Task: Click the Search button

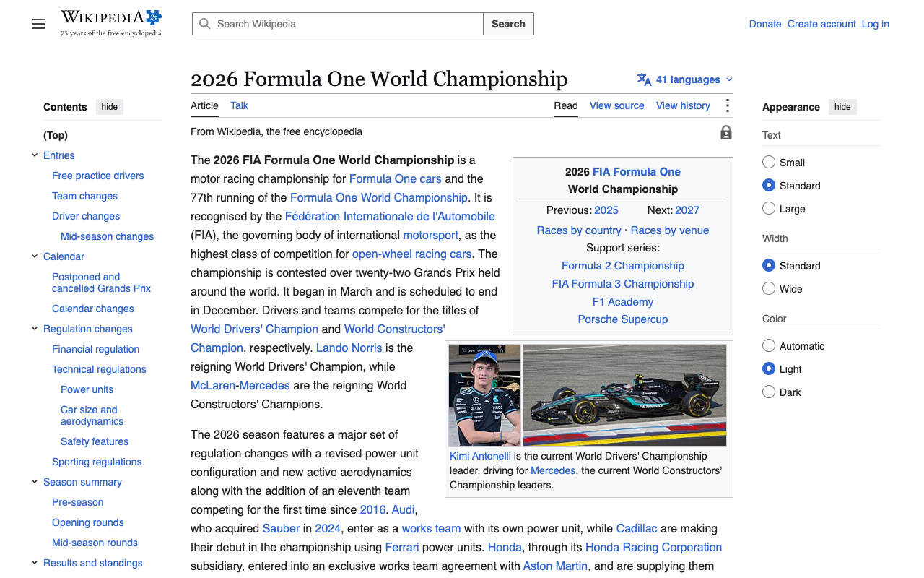Action: [x=508, y=24]
